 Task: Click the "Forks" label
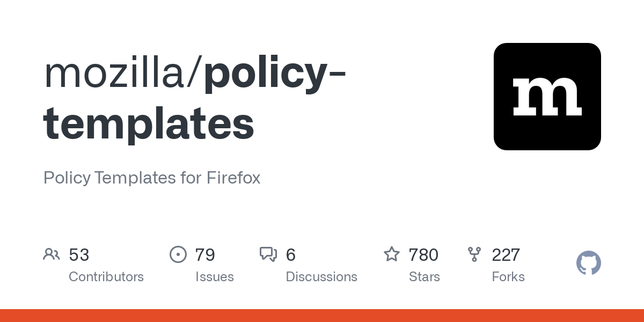click(508, 277)
